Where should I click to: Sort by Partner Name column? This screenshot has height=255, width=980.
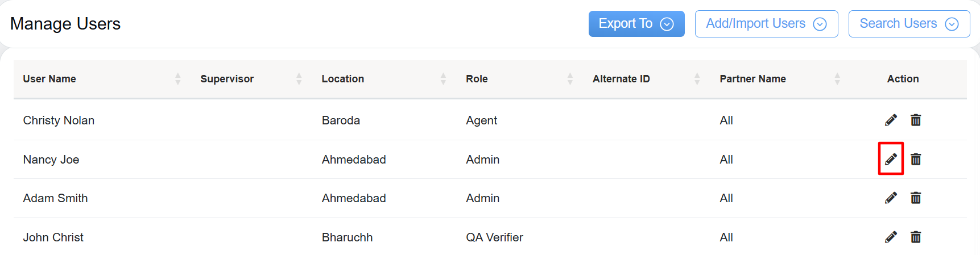point(837,79)
